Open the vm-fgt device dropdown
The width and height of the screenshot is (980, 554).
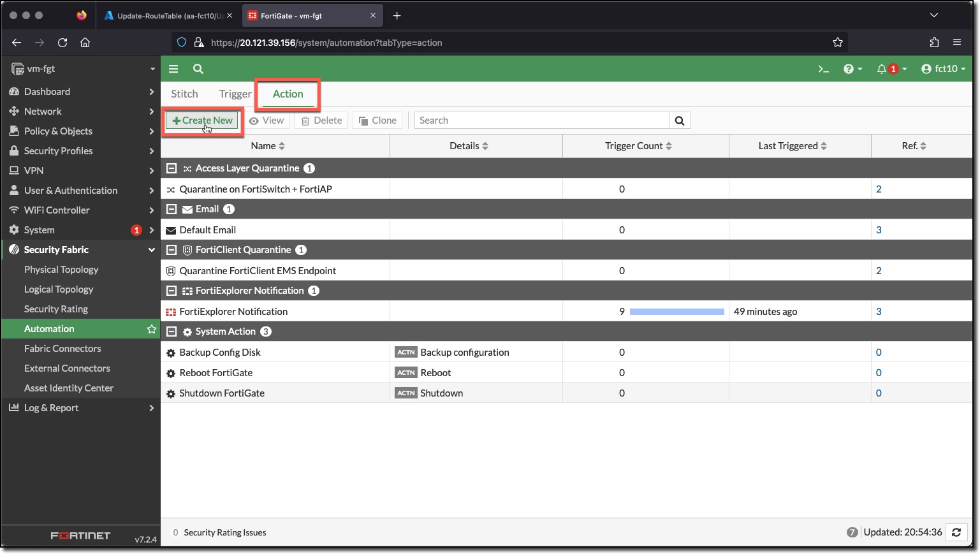[x=84, y=69]
